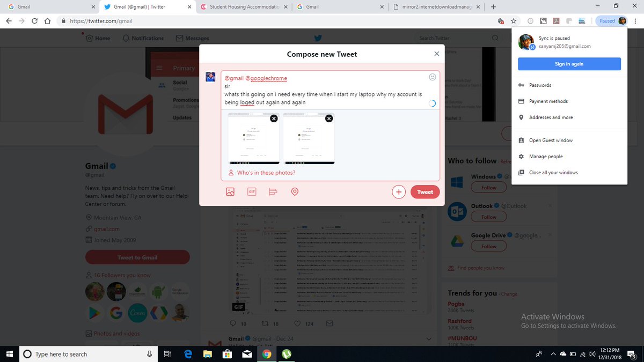Like the tweet showing 124 likes
644x362 pixels.
click(x=297, y=324)
